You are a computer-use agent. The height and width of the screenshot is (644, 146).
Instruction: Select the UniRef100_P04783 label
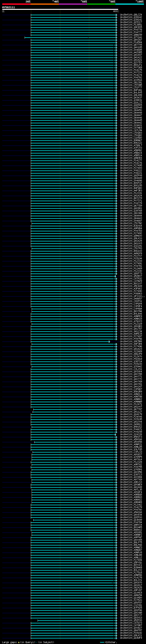[131, 231]
